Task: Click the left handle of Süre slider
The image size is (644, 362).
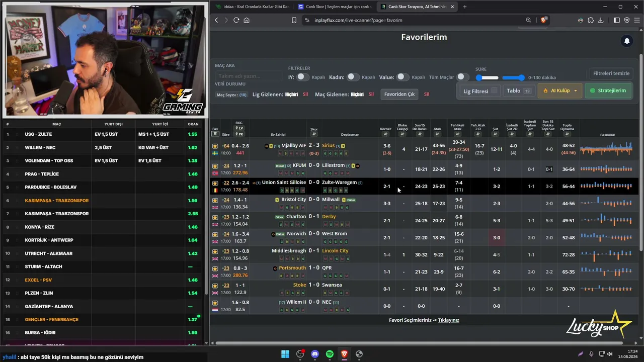Action: [x=479, y=77]
